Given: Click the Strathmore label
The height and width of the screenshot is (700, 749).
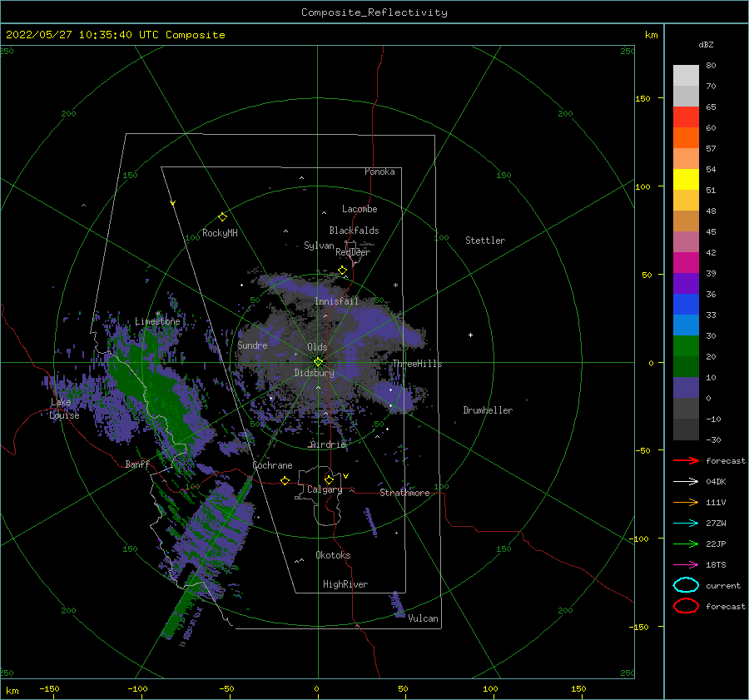Looking at the screenshot, I should 404,493.
